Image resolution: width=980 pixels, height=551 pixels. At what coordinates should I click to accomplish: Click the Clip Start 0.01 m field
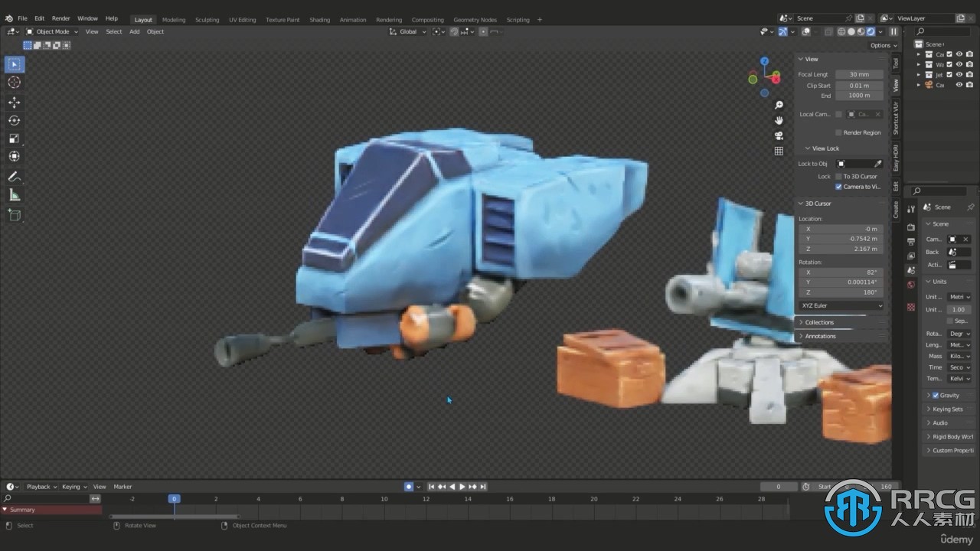coord(859,86)
